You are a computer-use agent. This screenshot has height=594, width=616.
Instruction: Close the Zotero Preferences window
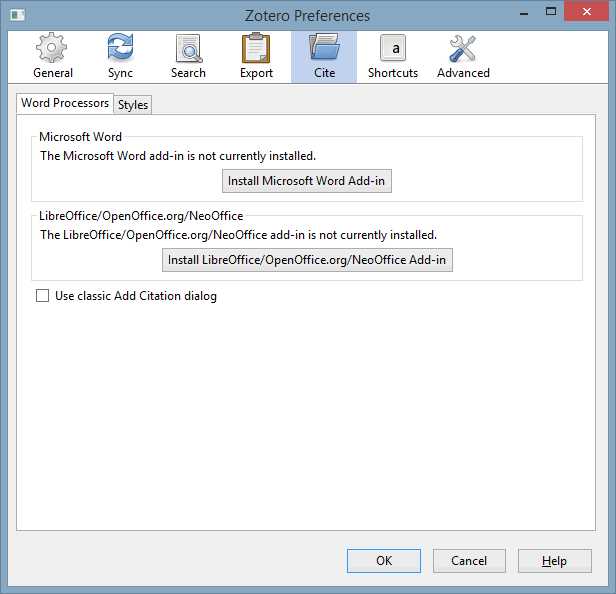(587, 11)
